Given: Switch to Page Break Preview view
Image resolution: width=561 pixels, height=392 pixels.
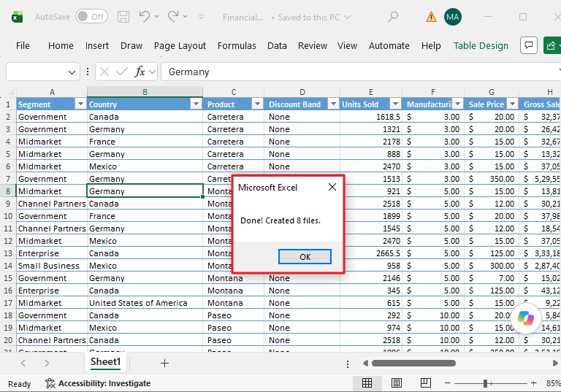Looking at the screenshot, I should tap(426, 383).
